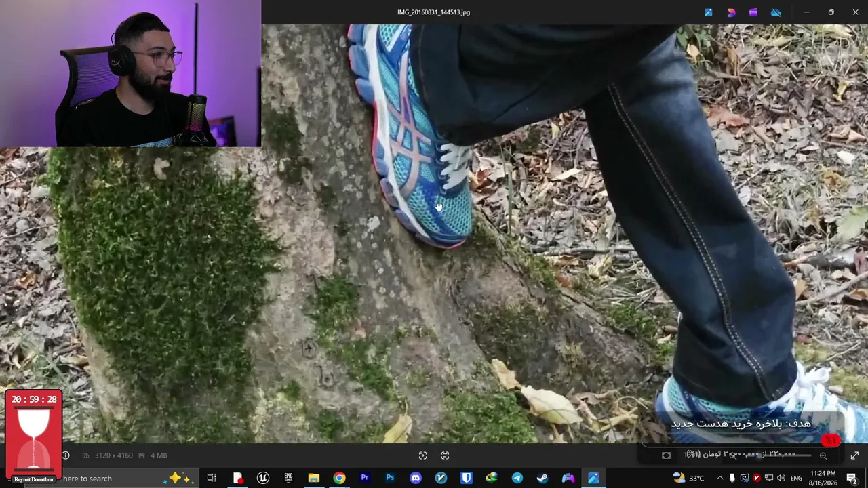The height and width of the screenshot is (488, 868).
Task: Open the Photos app icon in title bar
Action: pyautogui.click(x=708, y=12)
